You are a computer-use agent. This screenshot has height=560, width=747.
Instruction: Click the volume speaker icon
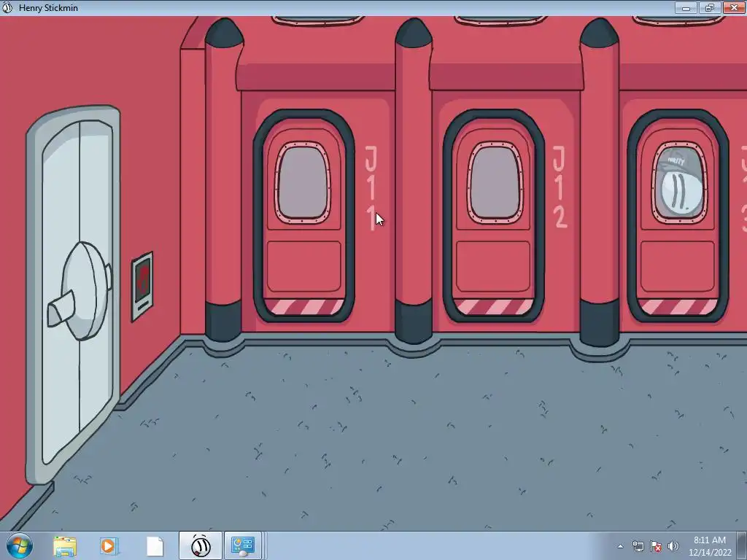tap(673, 546)
